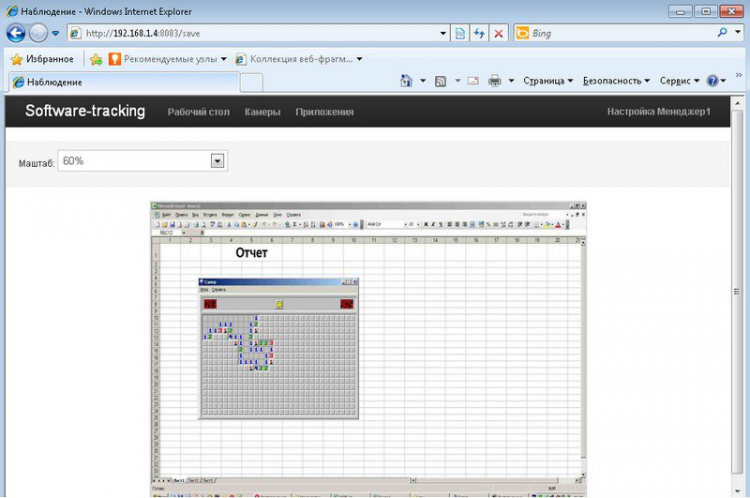Open Рекомендуемые узлы favorites link

(x=167, y=59)
